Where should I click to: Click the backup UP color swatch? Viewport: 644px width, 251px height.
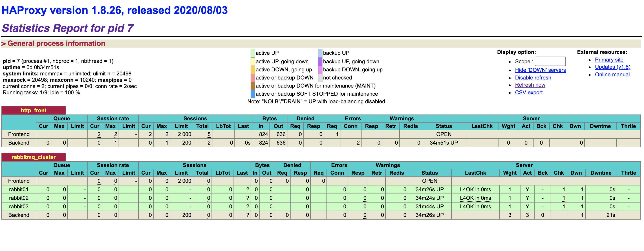pyautogui.click(x=320, y=53)
